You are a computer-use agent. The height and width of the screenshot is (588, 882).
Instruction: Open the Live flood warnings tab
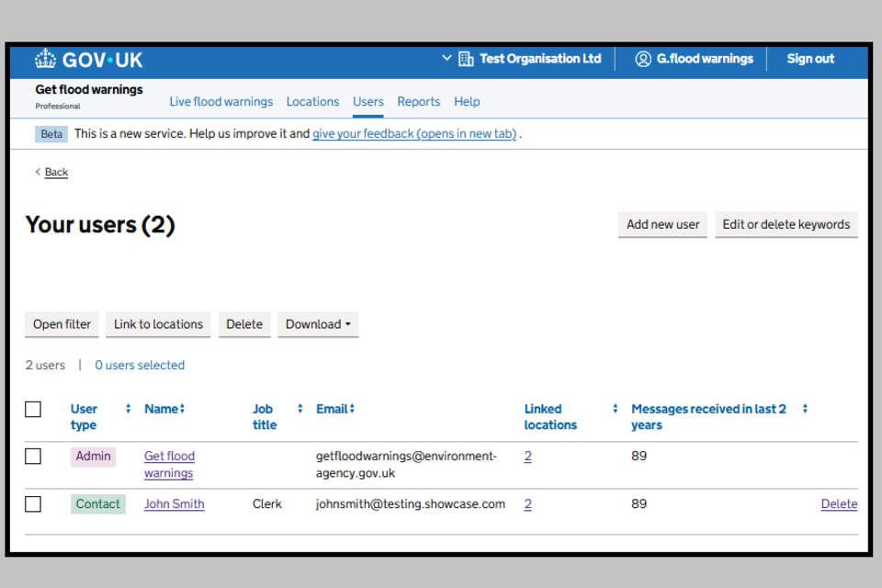[220, 102]
